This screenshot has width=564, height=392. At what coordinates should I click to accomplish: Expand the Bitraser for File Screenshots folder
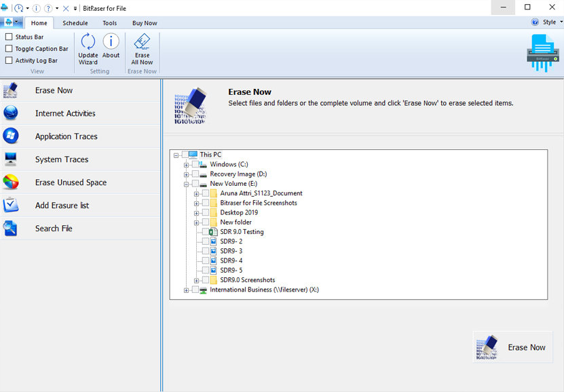196,203
